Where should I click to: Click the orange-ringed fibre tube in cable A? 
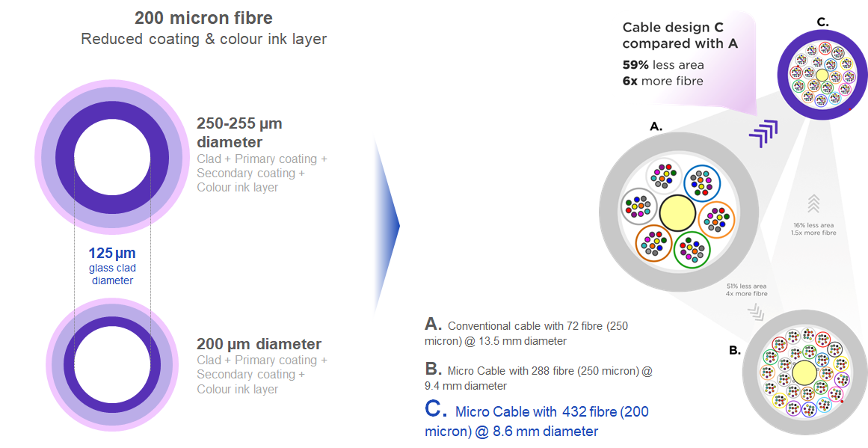(716, 220)
